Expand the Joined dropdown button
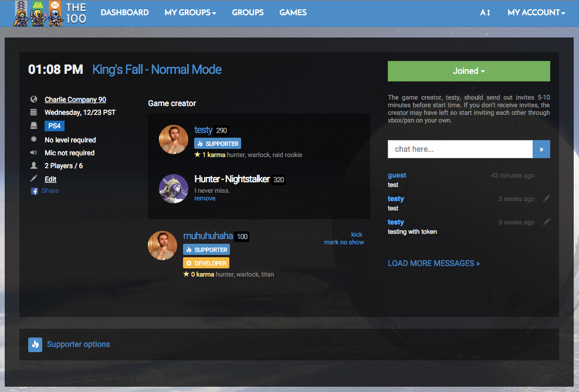This screenshot has height=392, width=579. coord(469,71)
